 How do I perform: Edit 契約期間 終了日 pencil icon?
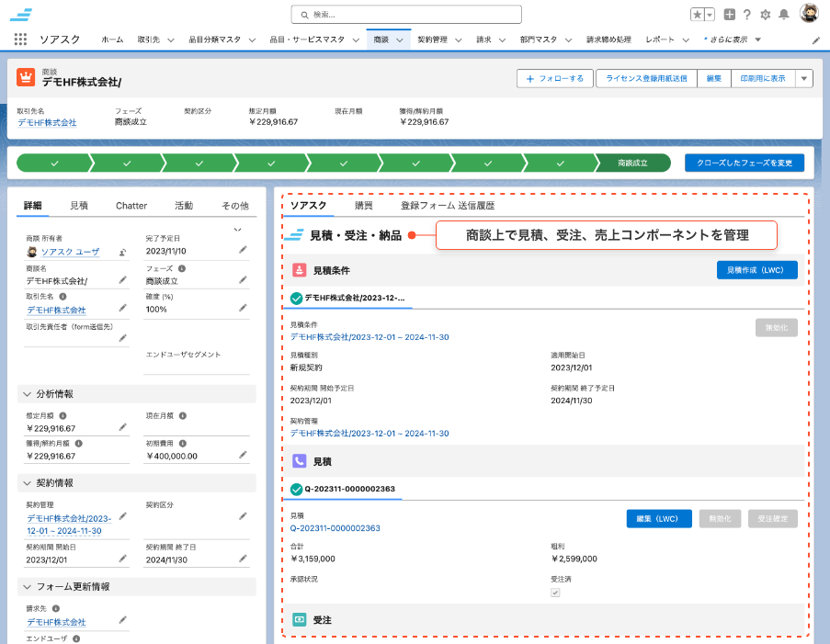click(243, 559)
